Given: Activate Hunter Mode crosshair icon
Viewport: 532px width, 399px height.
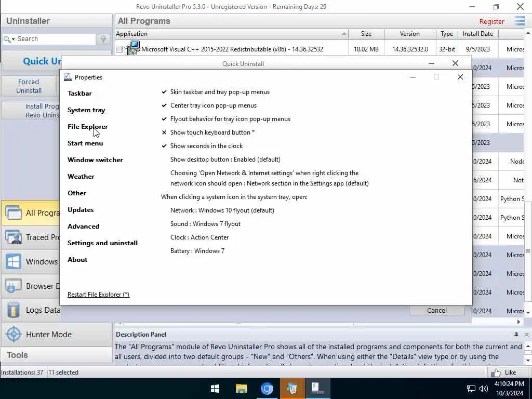Looking at the screenshot, I should (14, 334).
